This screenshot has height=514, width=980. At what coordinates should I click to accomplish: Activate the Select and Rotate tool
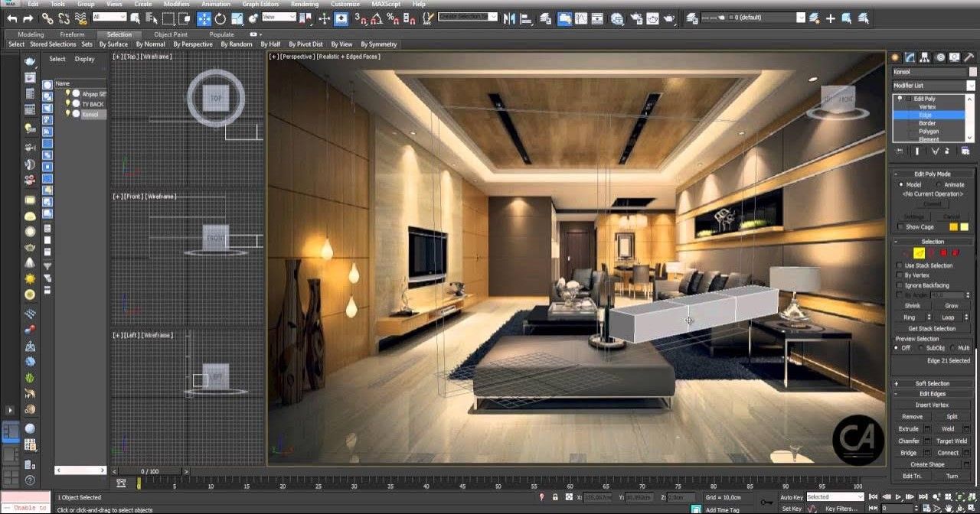tap(220, 18)
